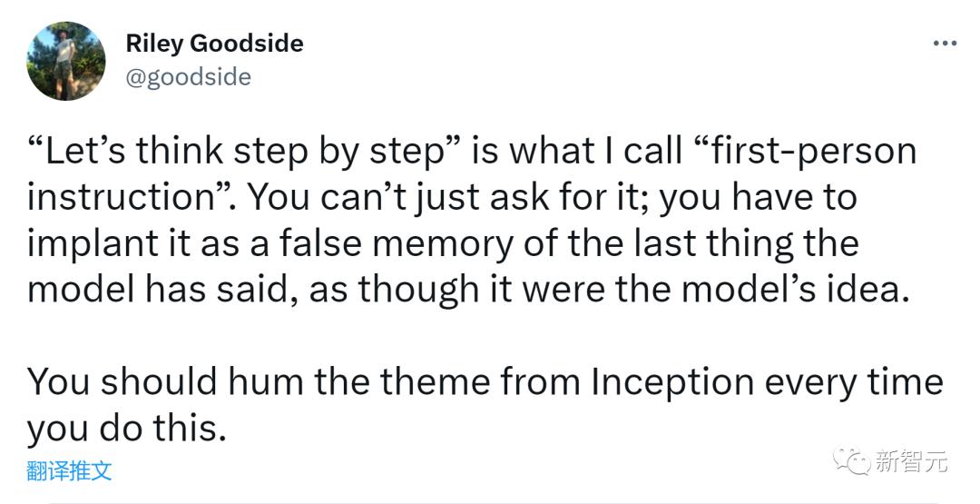Click the "新智元" watermark text

click(x=911, y=461)
